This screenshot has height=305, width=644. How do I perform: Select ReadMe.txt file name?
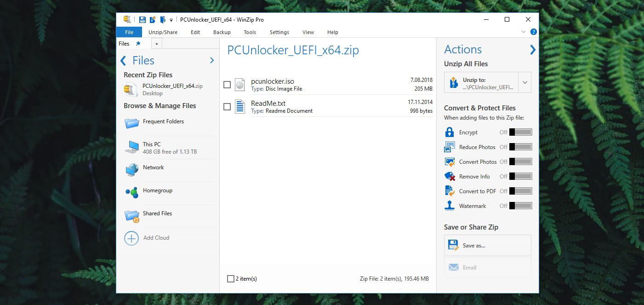pos(268,104)
